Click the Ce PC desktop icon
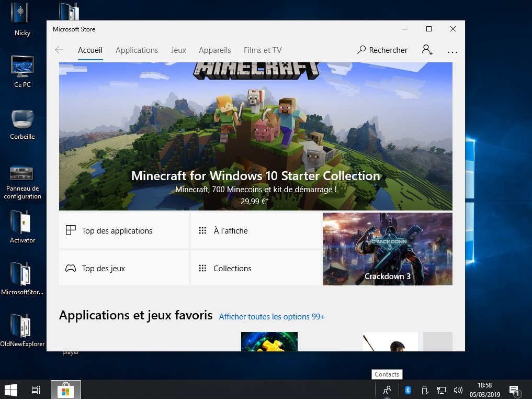532x399 pixels. [x=22, y=72]
